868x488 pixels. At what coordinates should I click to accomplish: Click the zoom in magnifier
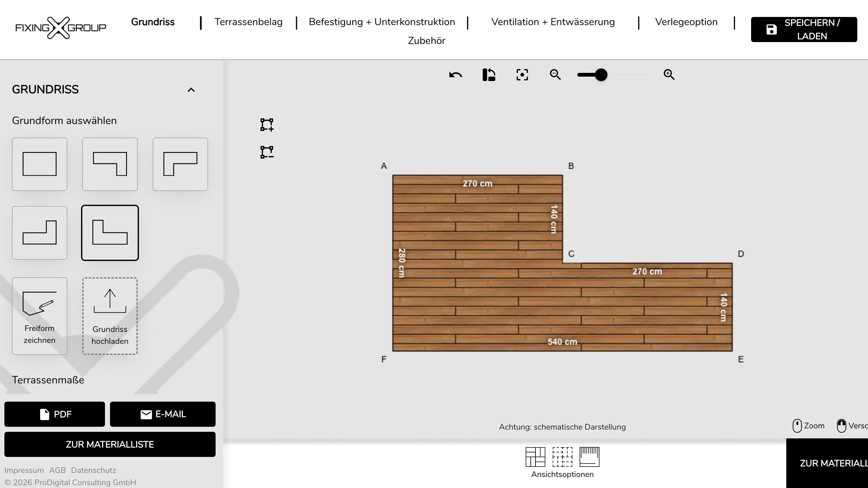point(669,74)
